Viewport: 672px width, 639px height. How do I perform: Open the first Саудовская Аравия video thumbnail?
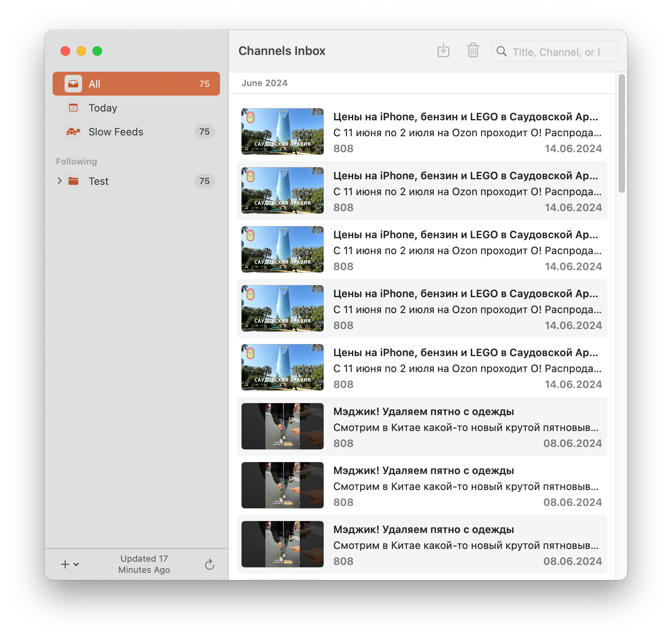[283, 131]
